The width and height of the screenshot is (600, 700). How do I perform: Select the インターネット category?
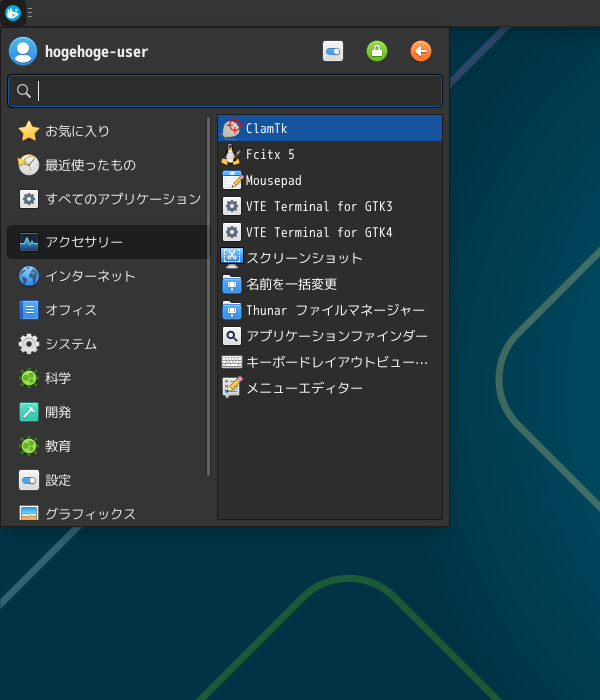click(90, 276)
